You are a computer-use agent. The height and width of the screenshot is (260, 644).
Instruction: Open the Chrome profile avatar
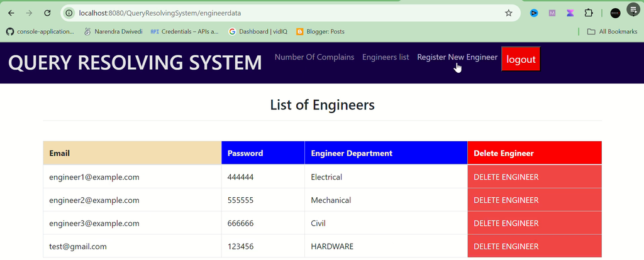pyautogui.click(x=615, y=13)
